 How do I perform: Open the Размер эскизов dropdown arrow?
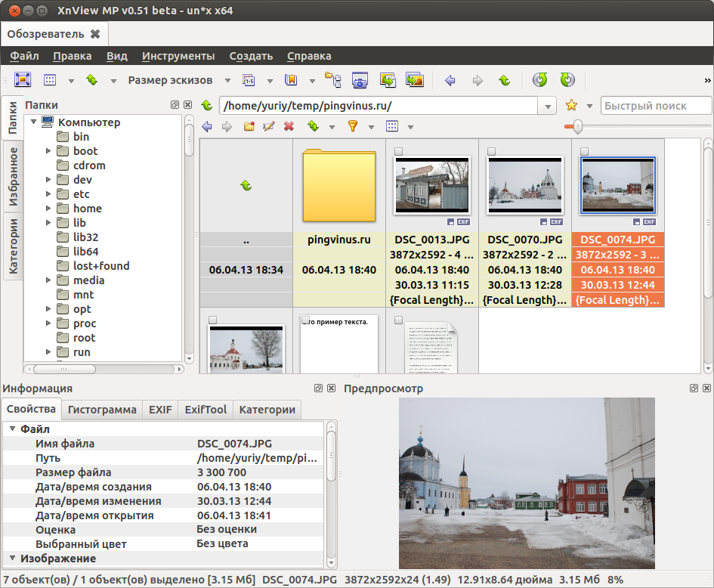click(x=227, y=81)
